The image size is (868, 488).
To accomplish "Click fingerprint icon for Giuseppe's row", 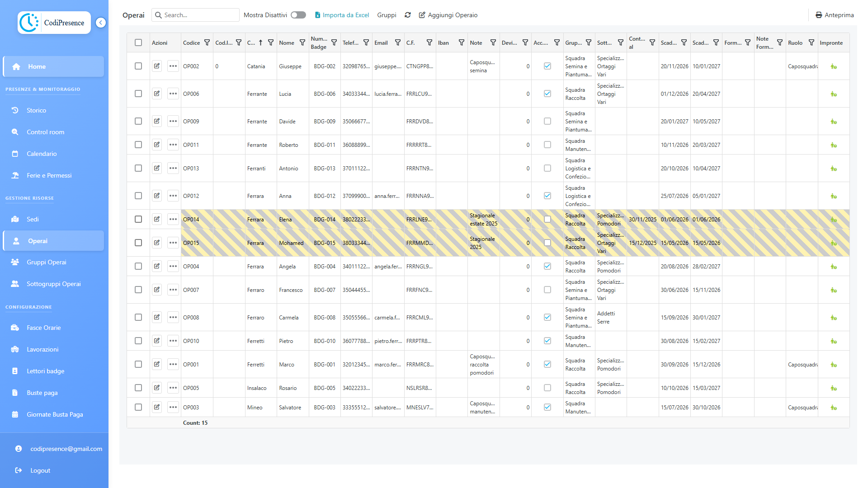I will click(833, 66).
